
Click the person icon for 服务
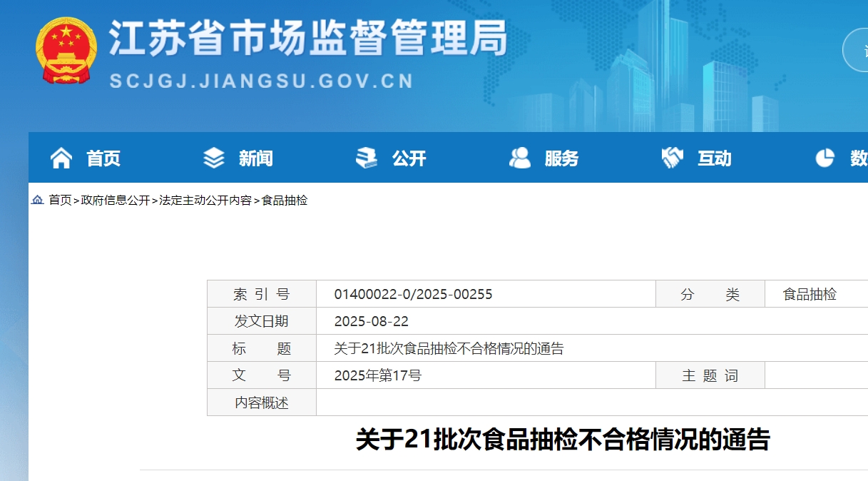(x=520, y=158)
